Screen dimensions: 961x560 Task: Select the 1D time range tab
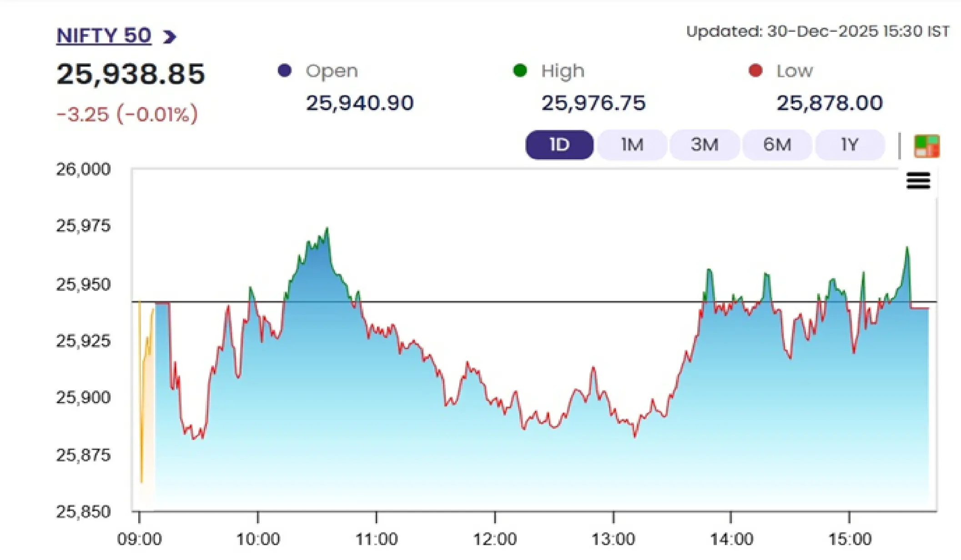[559, 145]
